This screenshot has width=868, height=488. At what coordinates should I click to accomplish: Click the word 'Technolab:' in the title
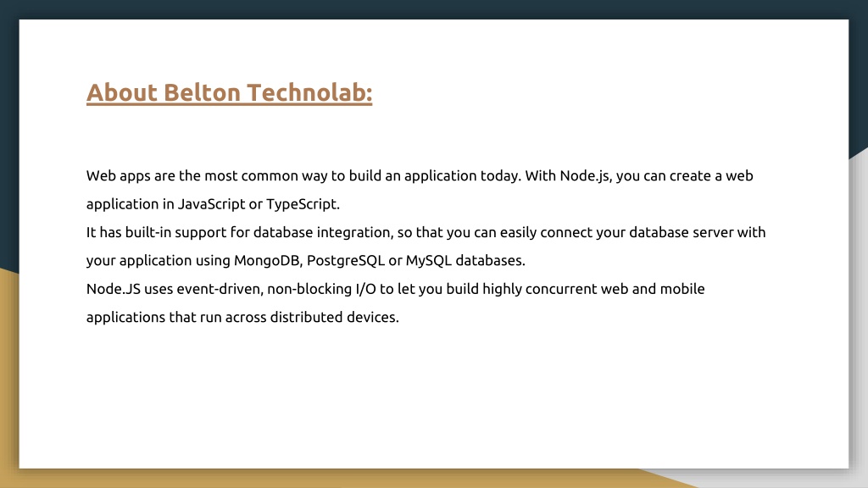point(309,92)
